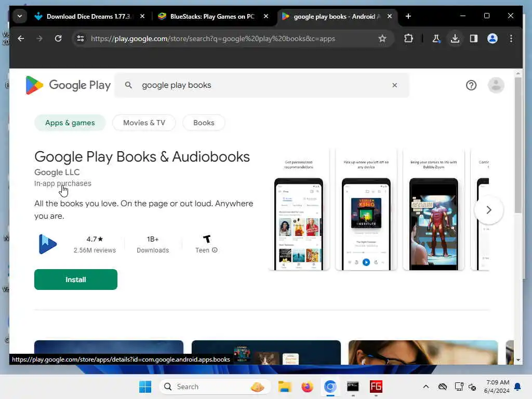
Task: Click the magnifier icon in Play search
Action: click(128, 85)
